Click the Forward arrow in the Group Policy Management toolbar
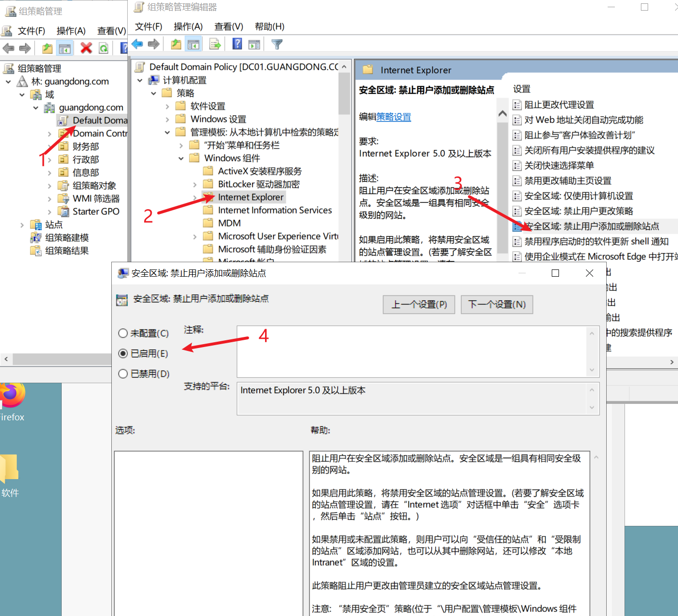 click(x=25, y=48)
